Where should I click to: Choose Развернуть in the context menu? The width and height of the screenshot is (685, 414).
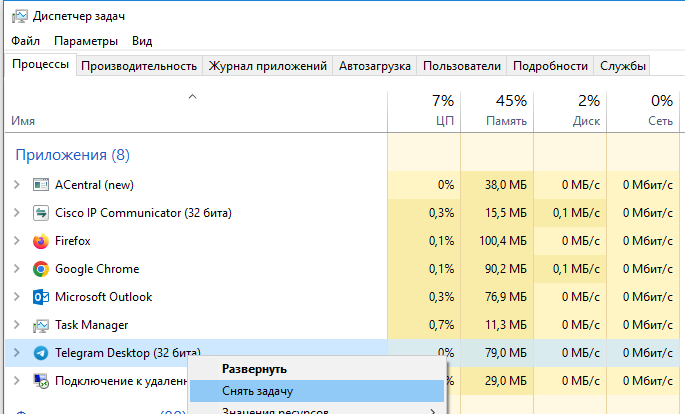click(317, 369)
